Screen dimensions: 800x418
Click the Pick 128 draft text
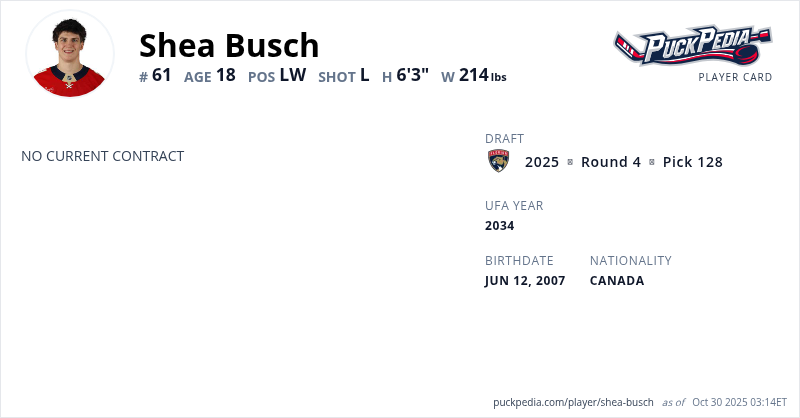click(692, 162)
